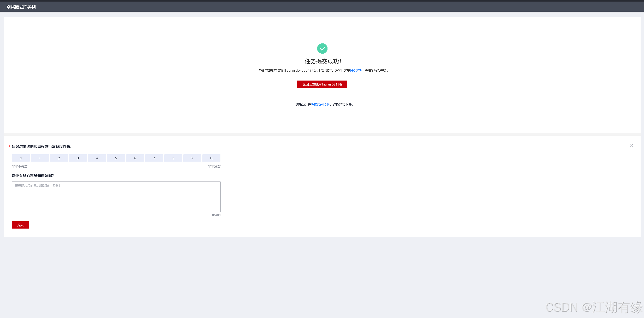Select satisfaction rating 1

[40, 158]
